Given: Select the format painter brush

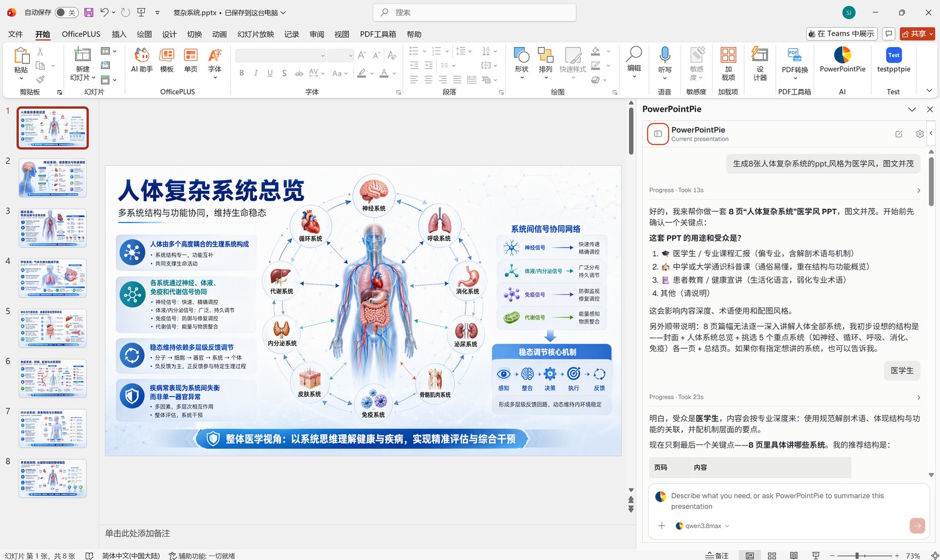Looking at the screenshot, I should (41, 79).
